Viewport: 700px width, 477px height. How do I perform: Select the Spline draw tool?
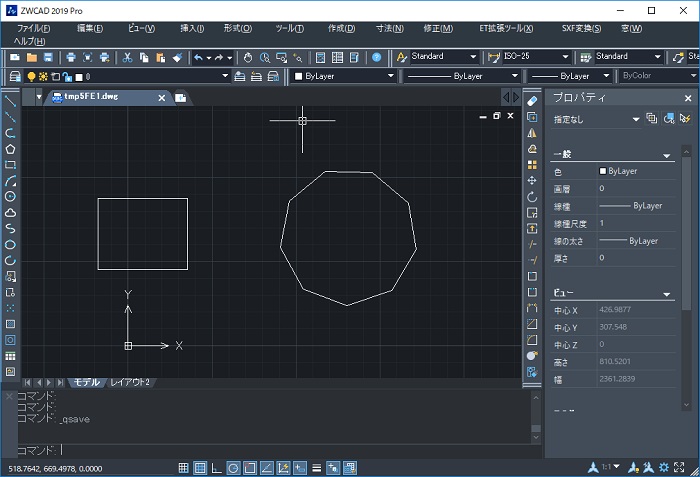10,229
